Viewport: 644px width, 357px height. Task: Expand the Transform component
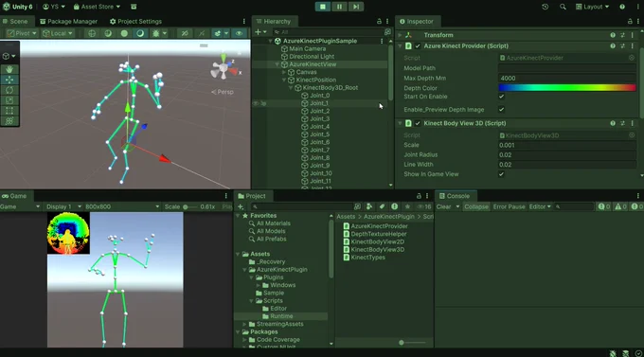coord(400,35)
